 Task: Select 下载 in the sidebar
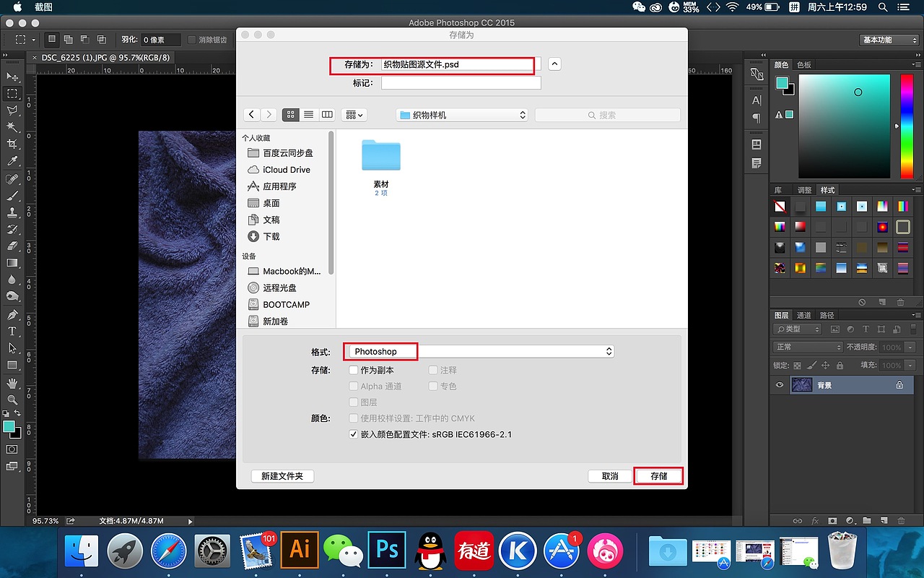pos(271,236)
